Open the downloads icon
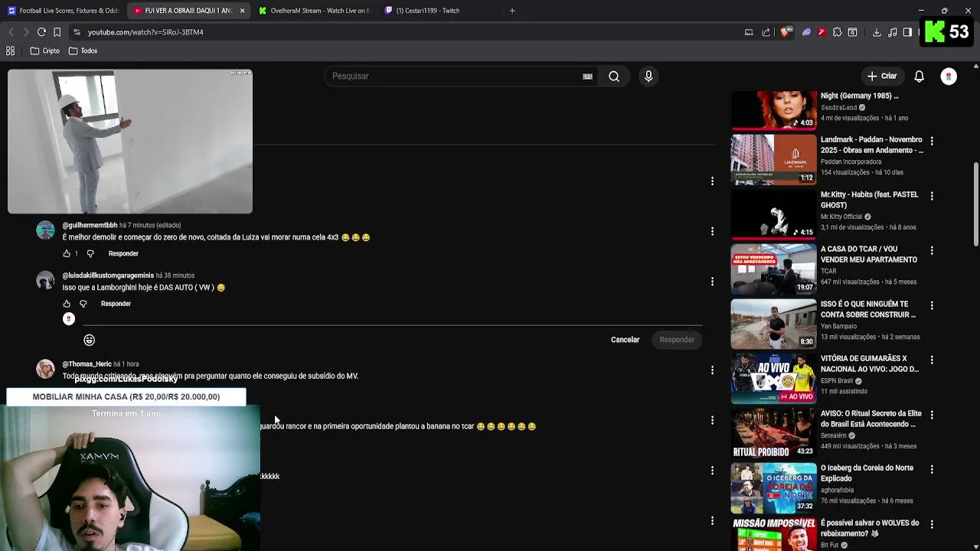The height and width of the screenshot is (551, 980). point(877,32)
